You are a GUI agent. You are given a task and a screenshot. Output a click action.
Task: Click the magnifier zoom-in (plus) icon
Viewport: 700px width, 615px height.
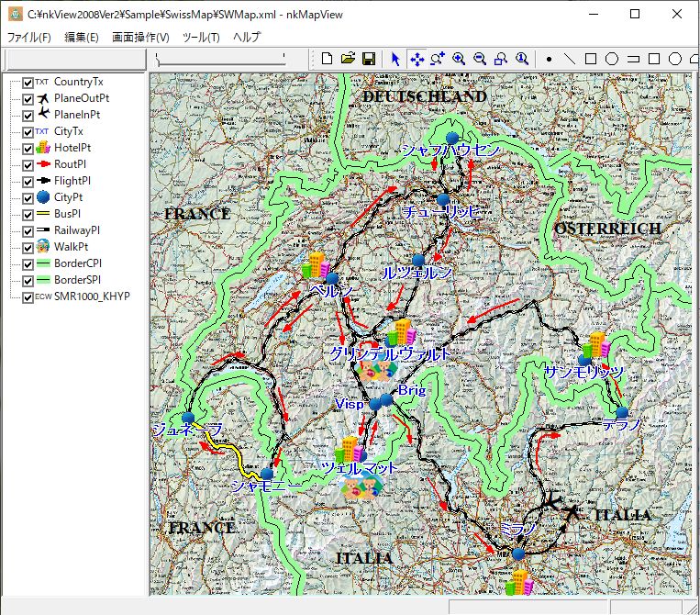[458, 59]
